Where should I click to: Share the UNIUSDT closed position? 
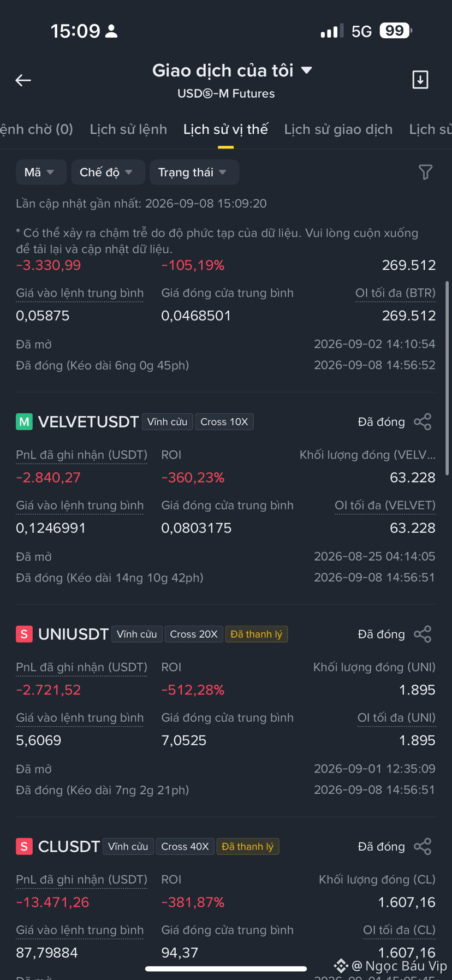(423, 634)
